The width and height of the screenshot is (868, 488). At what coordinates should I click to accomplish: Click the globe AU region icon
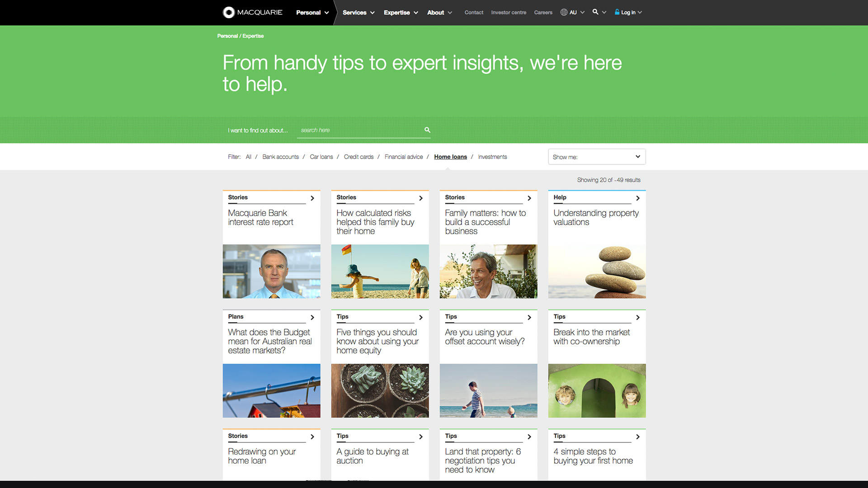[564, 12]
